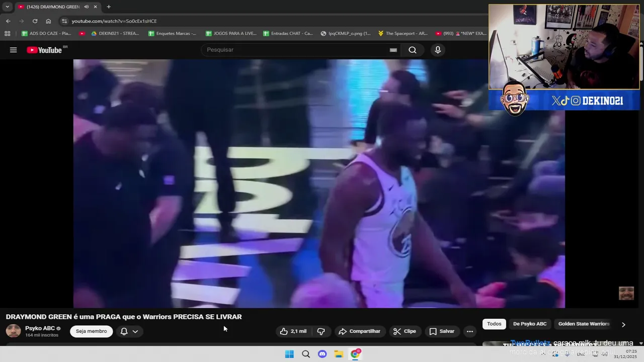
Task: Dislike the video
Action: 321,331
